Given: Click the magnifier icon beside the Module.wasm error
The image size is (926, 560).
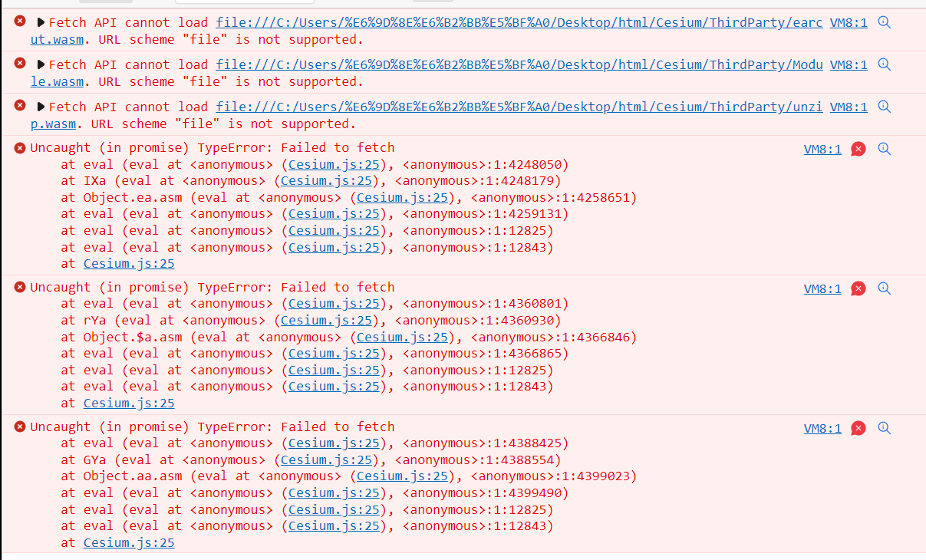Looking at the screenshot, I should point(884,65).
